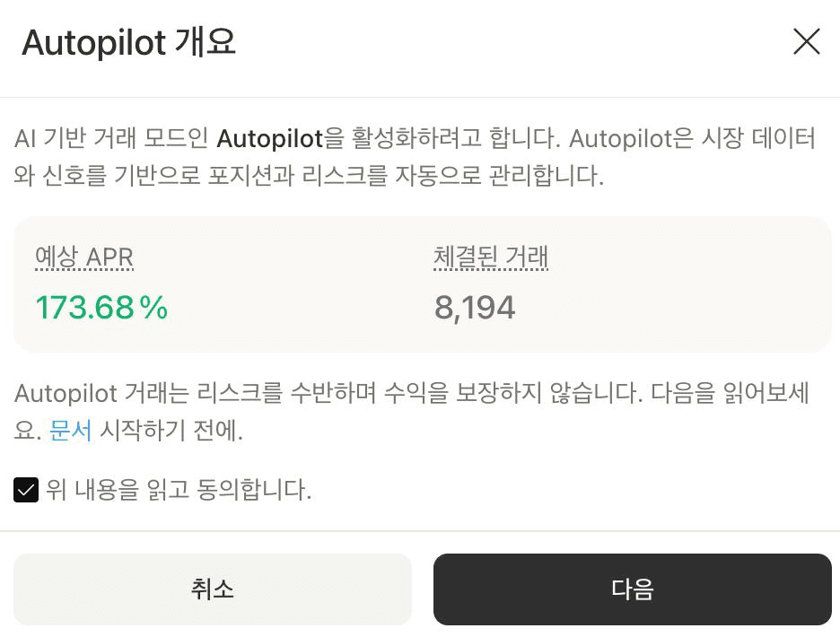
Task: Click the 위 내용을 읽고 동의합니다 label
Action: coord(179,491)
